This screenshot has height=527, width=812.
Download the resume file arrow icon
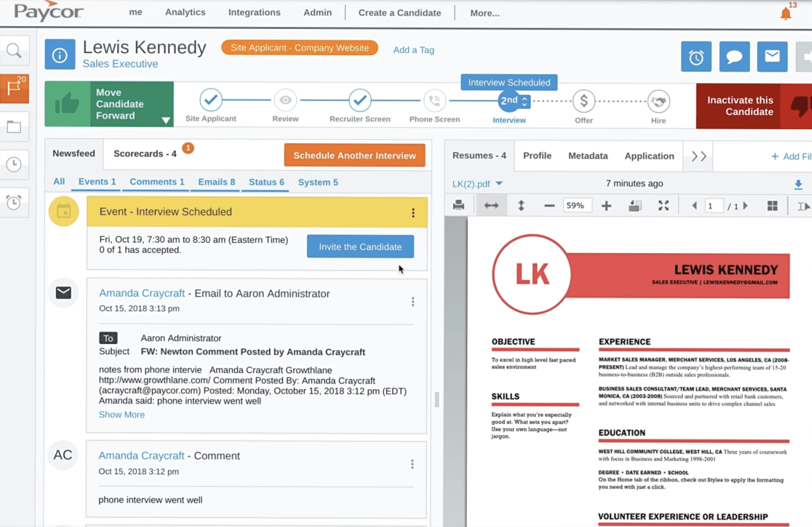tap(798, 184)
